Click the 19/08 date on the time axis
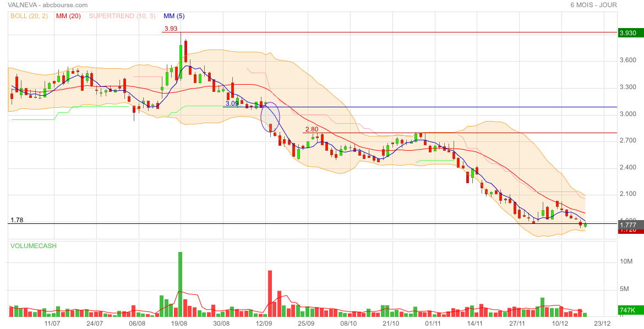644x329 pixels. tap(179, 323)
